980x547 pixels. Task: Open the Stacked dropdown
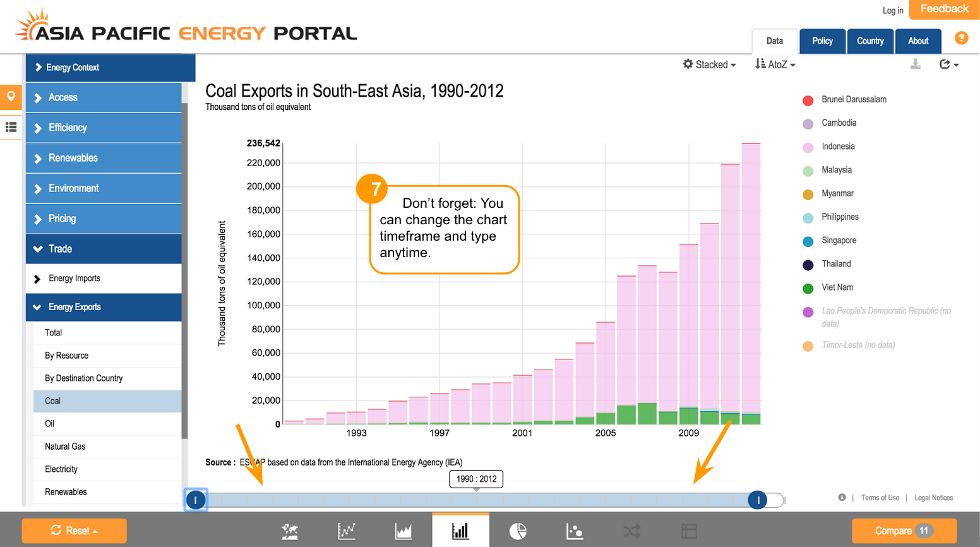point(710,64)
